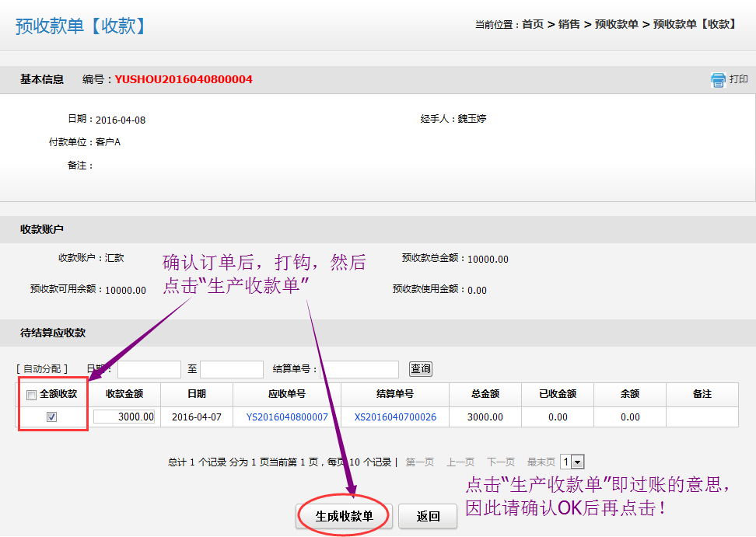The width and height of the screenshot is (756, 537).
Task: Jump to 最末页 in pagination
Action: click(x=541, y=462)
